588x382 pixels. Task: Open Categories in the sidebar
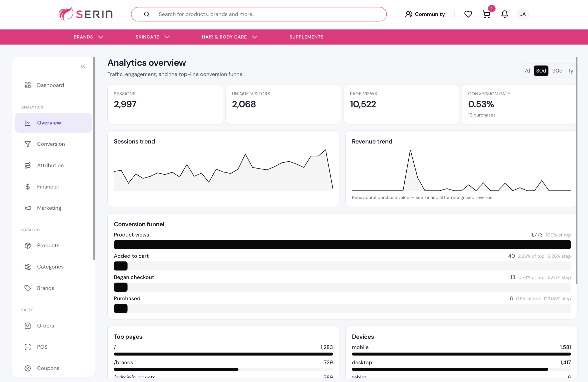(x=53, y=267)
